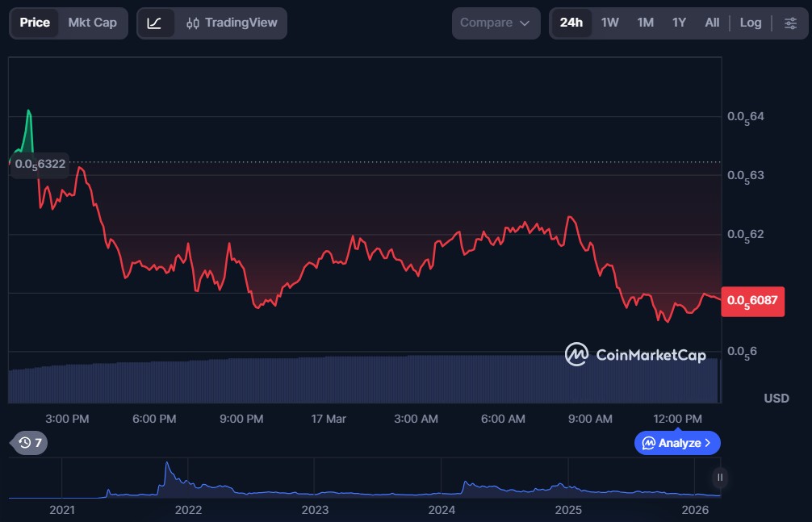Expand the Compare dropdown
This screenshot has width=812, height=522.
(495, 23)
